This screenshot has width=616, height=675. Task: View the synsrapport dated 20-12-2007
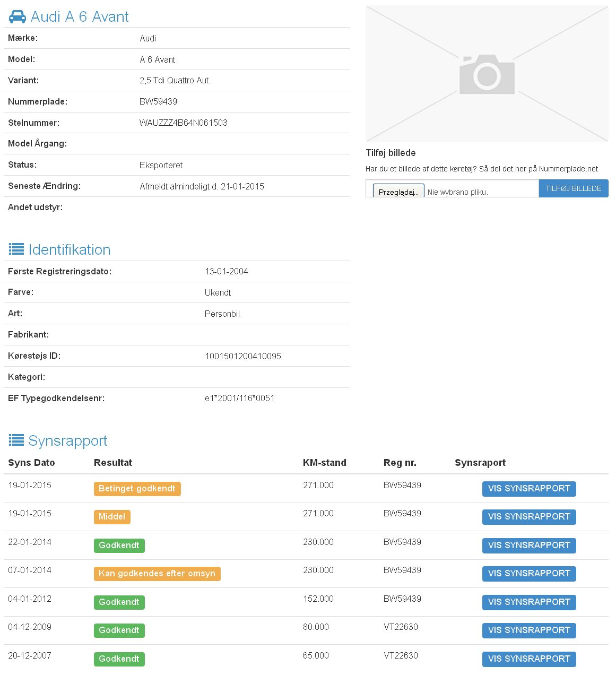[x=529, y=659]
